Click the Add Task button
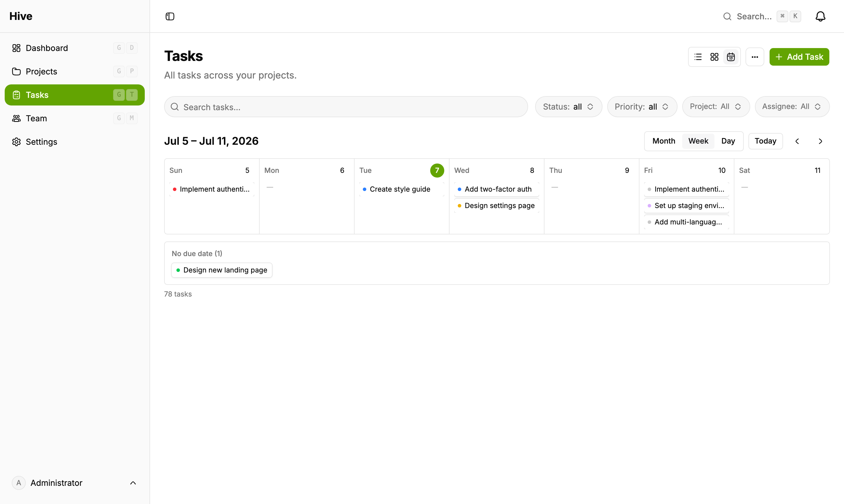The width and height of the screenshot is (844, 504). tap(799, 57)
